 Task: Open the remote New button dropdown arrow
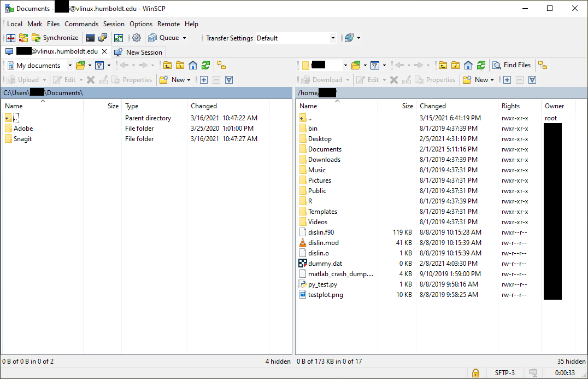492,80
